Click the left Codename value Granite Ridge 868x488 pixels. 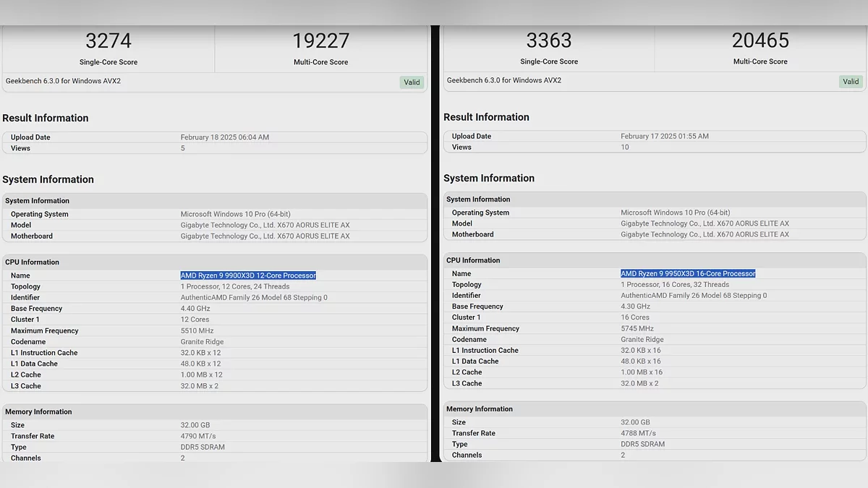(202, 342)
